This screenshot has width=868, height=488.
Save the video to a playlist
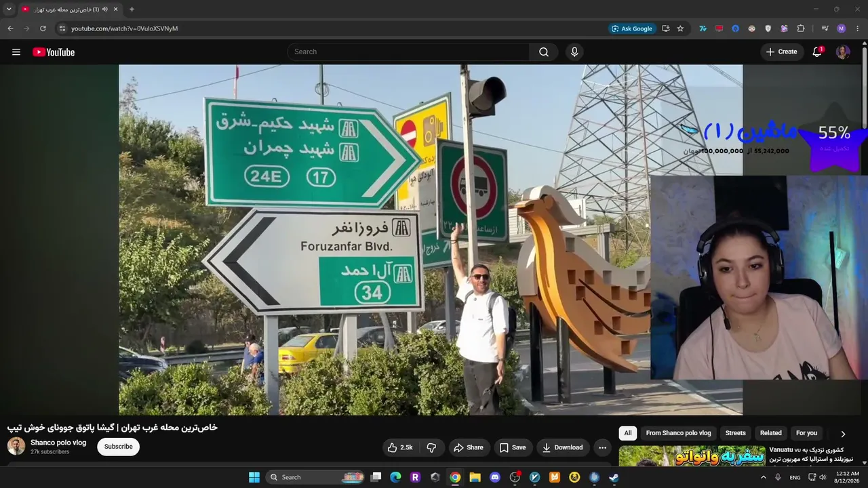pyautogui.click(x=513, y=447)
